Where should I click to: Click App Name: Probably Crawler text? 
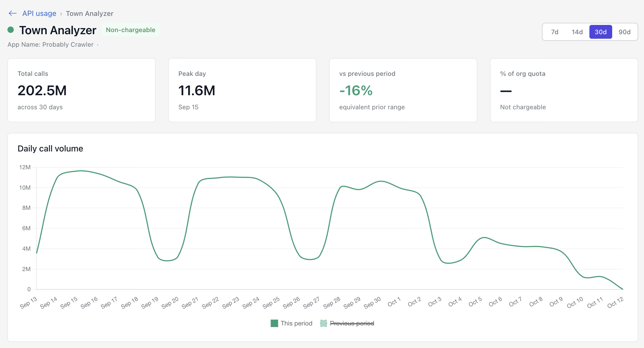pos(50,44)
